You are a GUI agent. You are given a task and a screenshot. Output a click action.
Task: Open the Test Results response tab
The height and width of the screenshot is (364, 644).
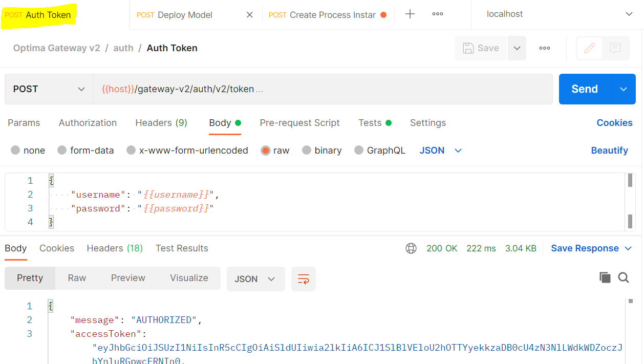coord(182,248)
